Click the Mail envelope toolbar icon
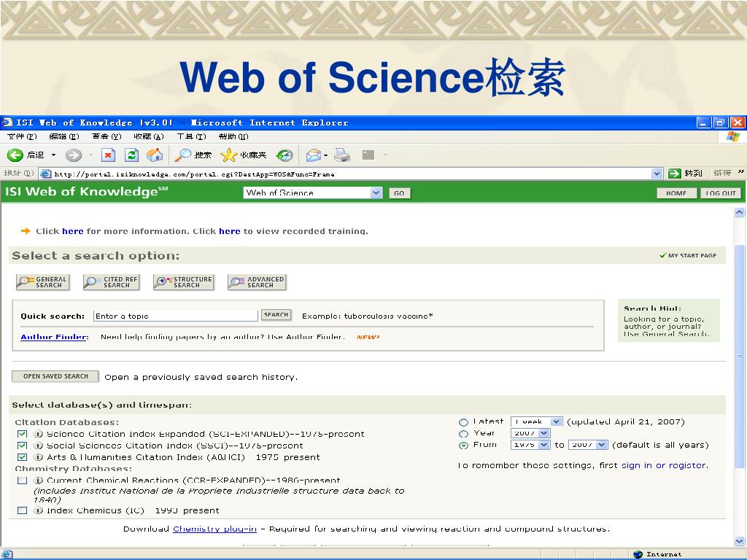This screenshot has width=747, height=560. (x=314, y=155)
